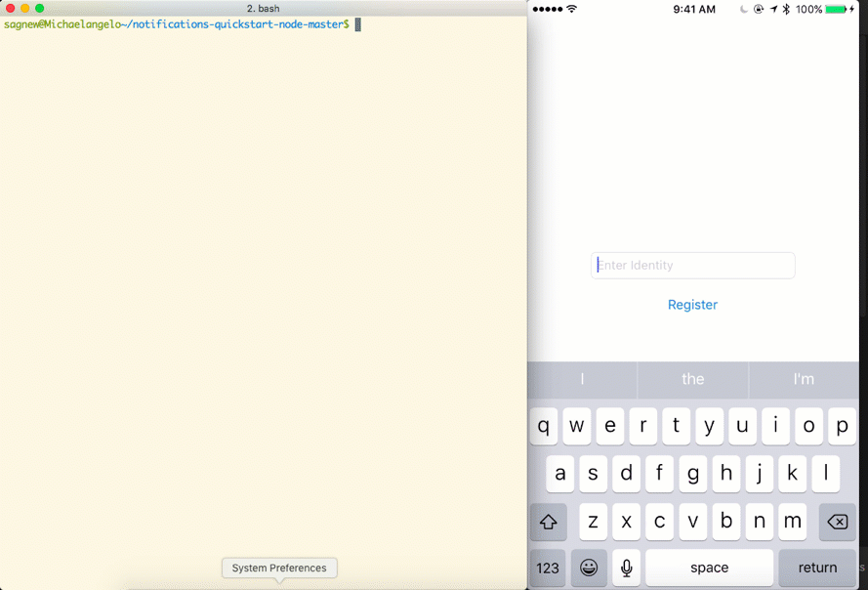
Task: Pick the 'I' suggestion above the keyboard
Action: [x=582, y=379]
